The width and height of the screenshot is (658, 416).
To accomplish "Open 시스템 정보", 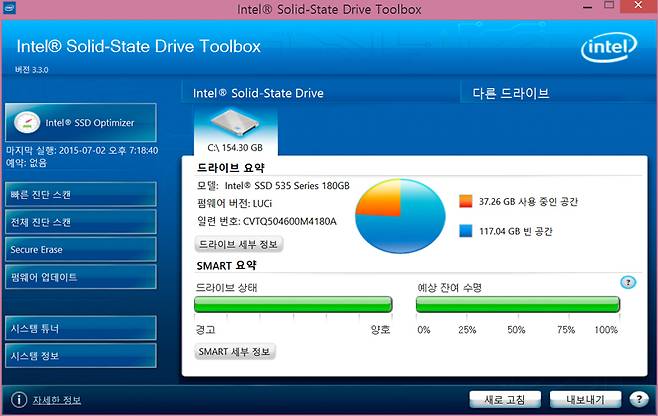I will click(81, 356).
